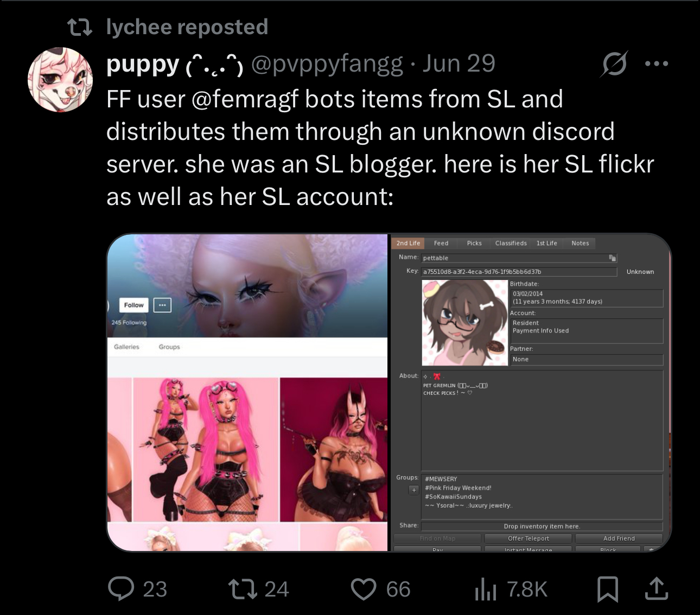Click the Offer Teleport button

[529, 539]
